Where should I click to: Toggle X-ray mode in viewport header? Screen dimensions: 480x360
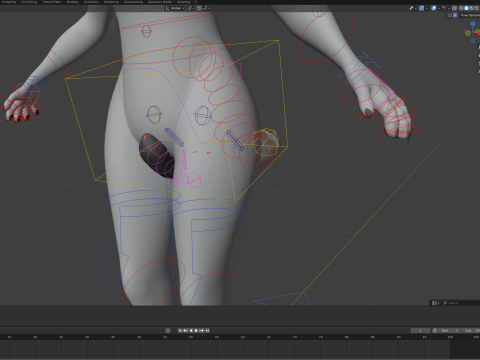[x=454, y=8]
